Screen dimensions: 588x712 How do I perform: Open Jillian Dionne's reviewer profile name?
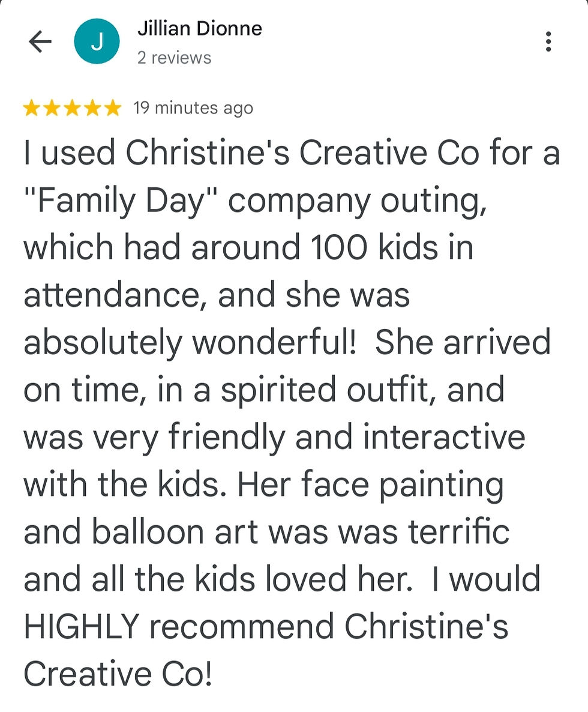point(199,28)
